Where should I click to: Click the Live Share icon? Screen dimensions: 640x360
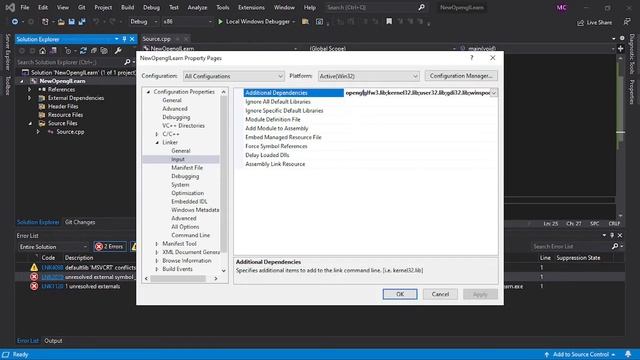580,23
